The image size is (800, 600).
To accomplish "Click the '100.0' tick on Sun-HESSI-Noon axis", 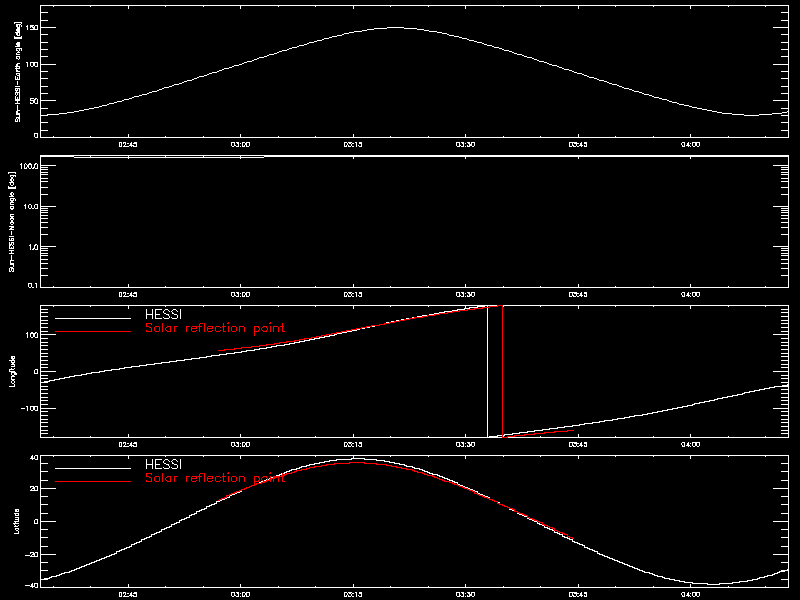I will pos(29,166).
